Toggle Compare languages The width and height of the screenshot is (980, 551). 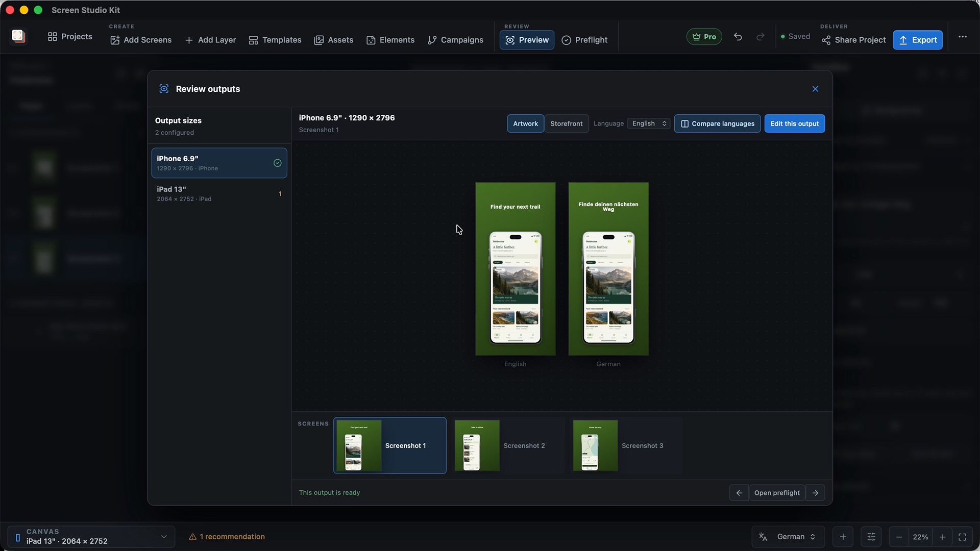pyautogui.click(x=717, y=123)
